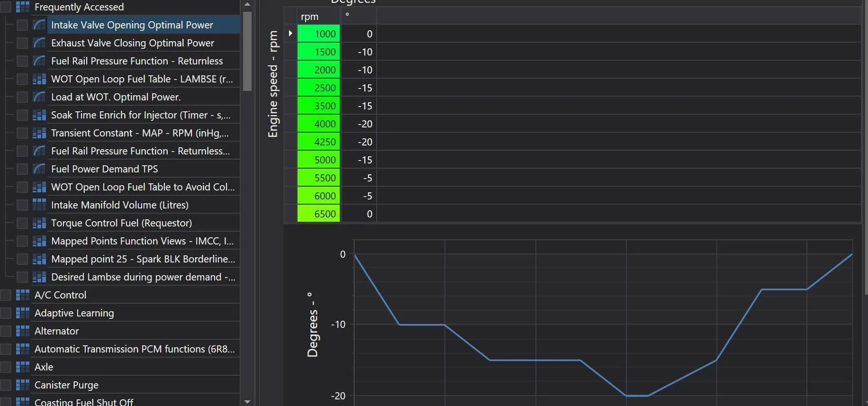Click the table icon for Mapped Points Function Views
Screen dimensions: 868x406
(x=39, y=241)
